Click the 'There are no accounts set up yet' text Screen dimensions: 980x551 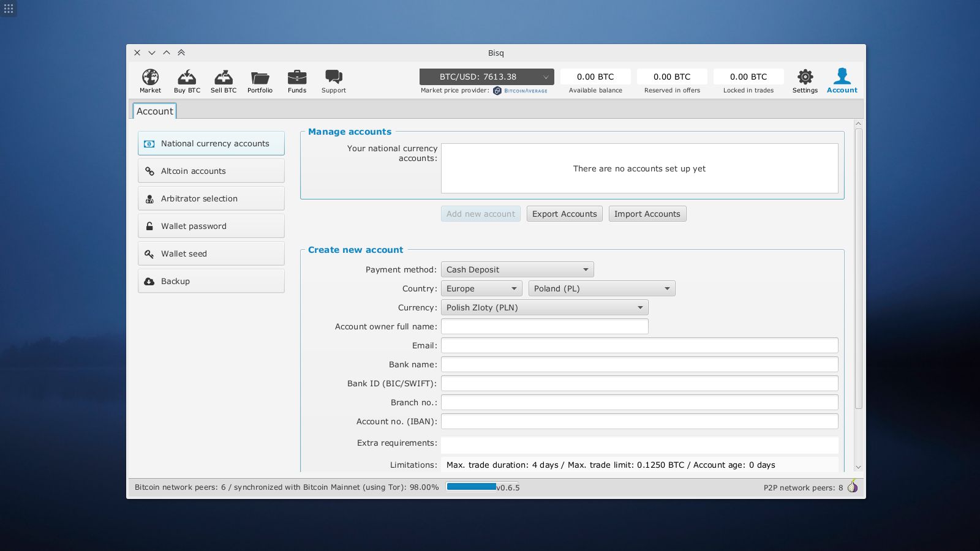pyautogui.click(x=639, y=168)
